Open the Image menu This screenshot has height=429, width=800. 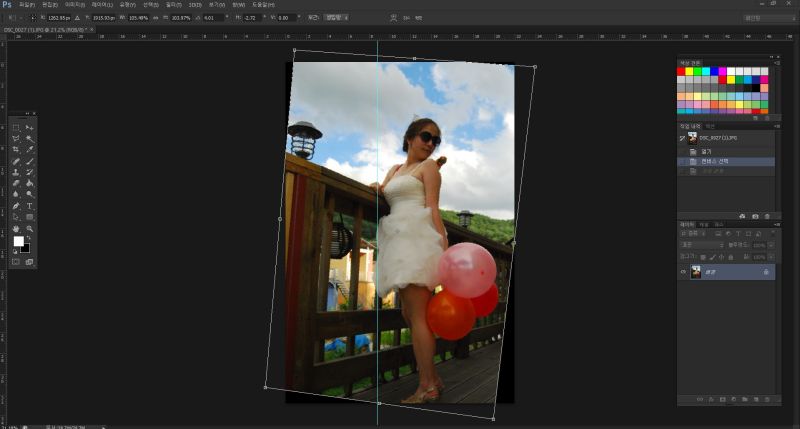(74, 5)
